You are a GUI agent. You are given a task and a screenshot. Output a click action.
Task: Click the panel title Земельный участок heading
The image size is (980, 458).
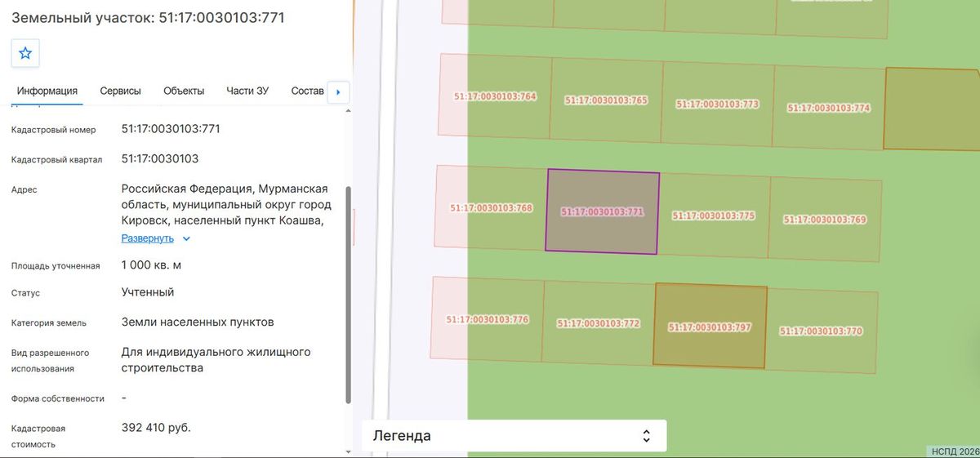point(148,17)
